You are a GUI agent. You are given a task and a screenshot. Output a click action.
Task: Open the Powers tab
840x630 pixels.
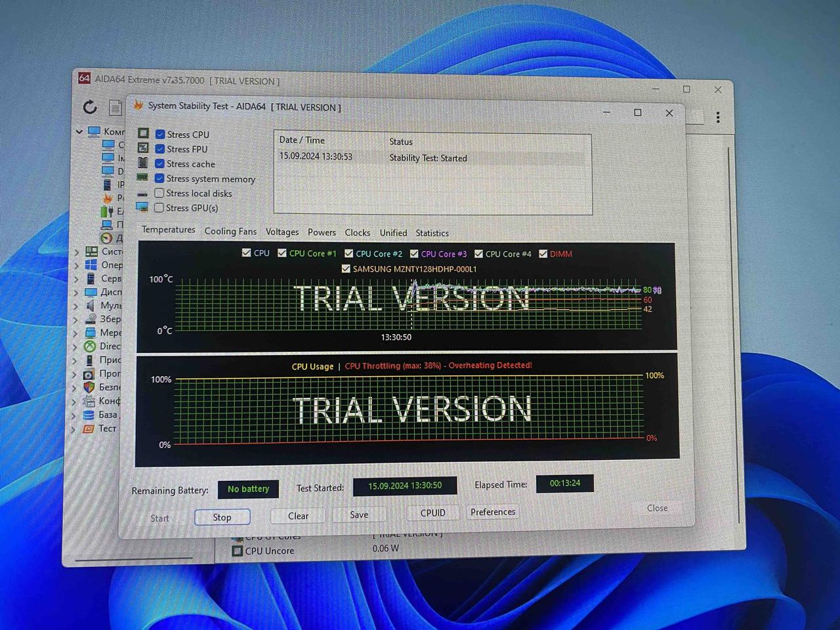[x=322, y=232]
